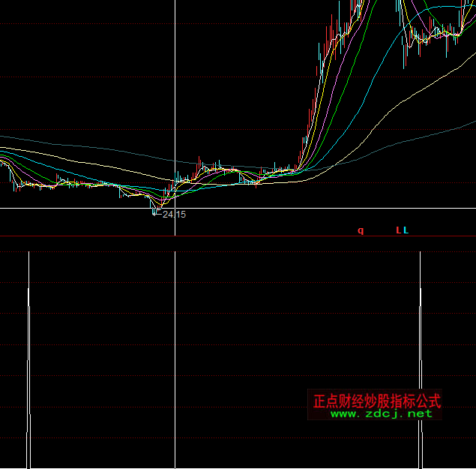Open the www.zdcj.net website link

(x=381, y=413)
